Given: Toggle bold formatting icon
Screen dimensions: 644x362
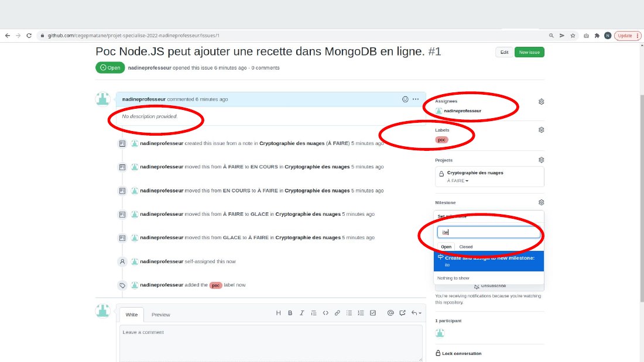Looking at the screenshot, I should [x=290, y=313].
